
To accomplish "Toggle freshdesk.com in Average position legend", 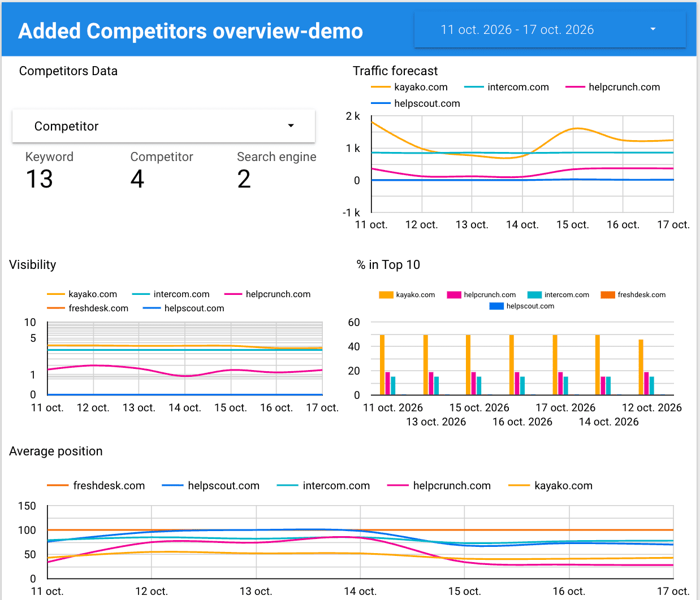I will (x=96, y=486).
